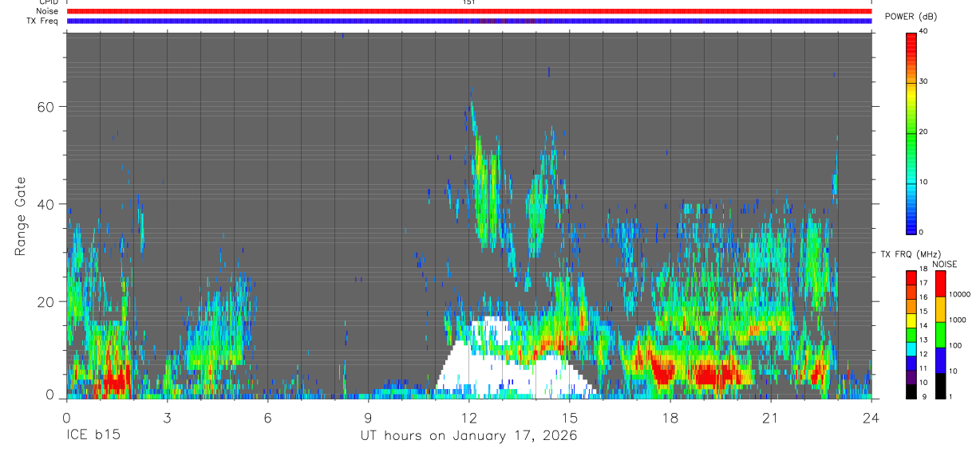Click the time axis tick label 15

pos(569,419)
